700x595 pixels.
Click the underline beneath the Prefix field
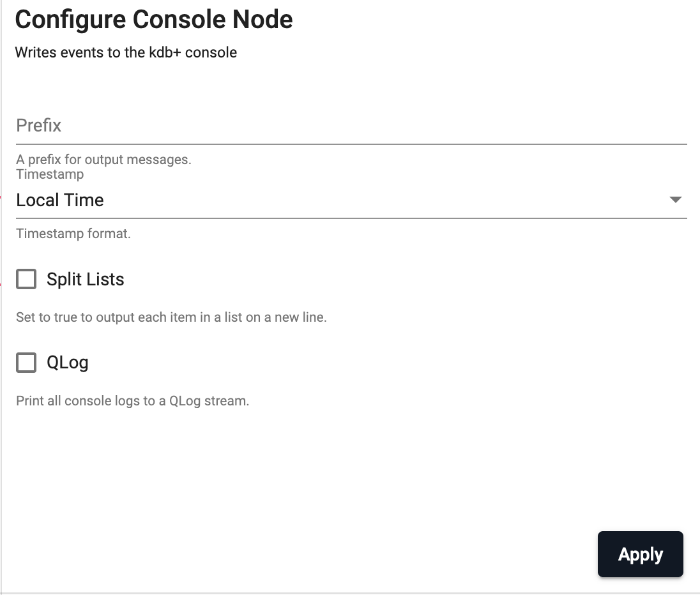coord(351,144)
